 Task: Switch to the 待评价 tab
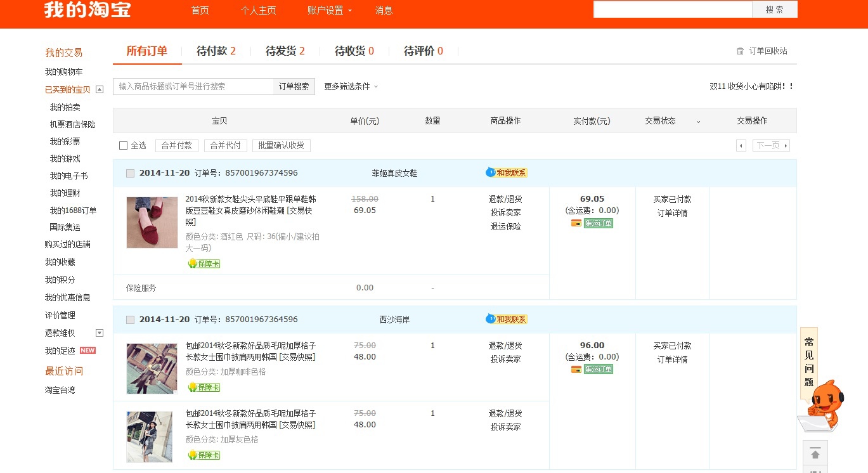[424, 51]
